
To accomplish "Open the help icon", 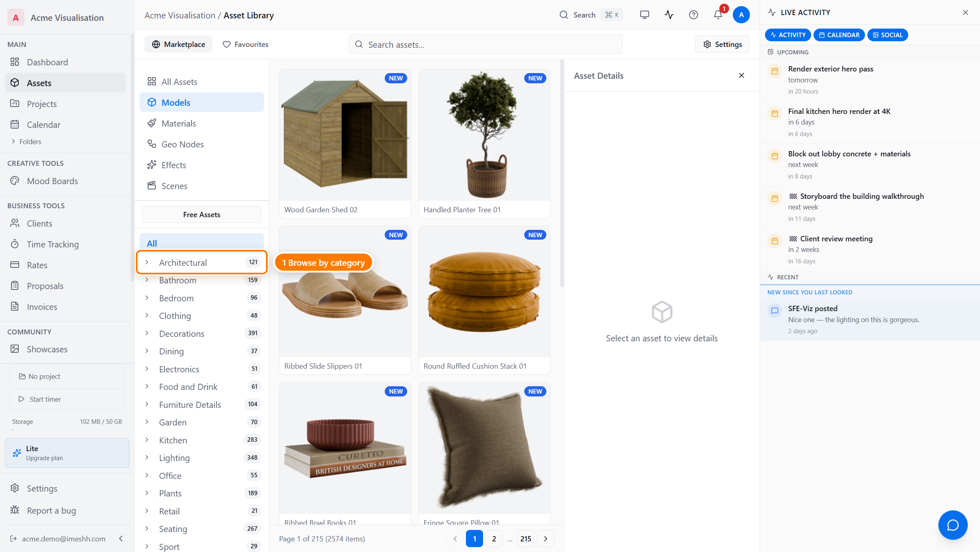I will [694, 15].
